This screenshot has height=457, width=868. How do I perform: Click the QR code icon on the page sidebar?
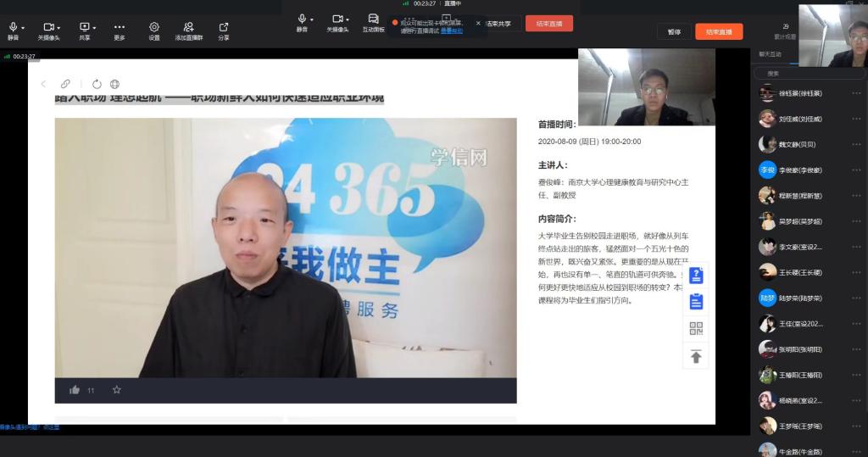point(696,329)
